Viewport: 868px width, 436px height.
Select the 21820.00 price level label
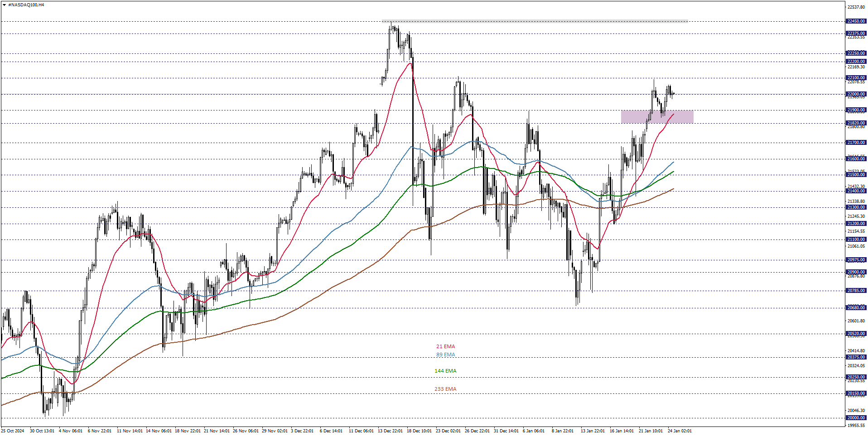pos(856,123)
